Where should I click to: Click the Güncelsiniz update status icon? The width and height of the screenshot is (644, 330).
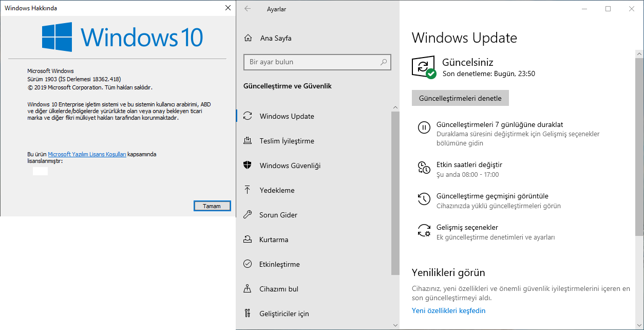[424, 67]
